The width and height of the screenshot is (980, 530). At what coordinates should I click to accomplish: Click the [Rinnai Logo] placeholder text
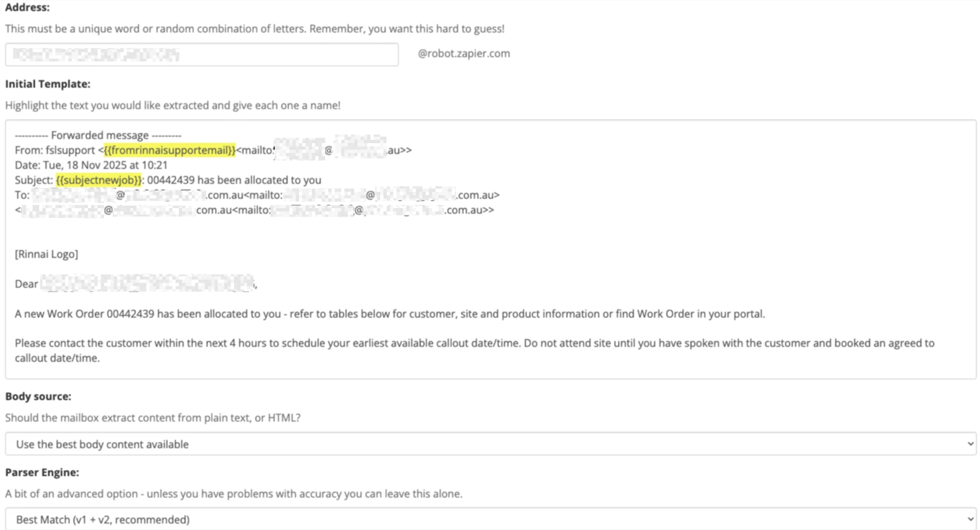46,254
